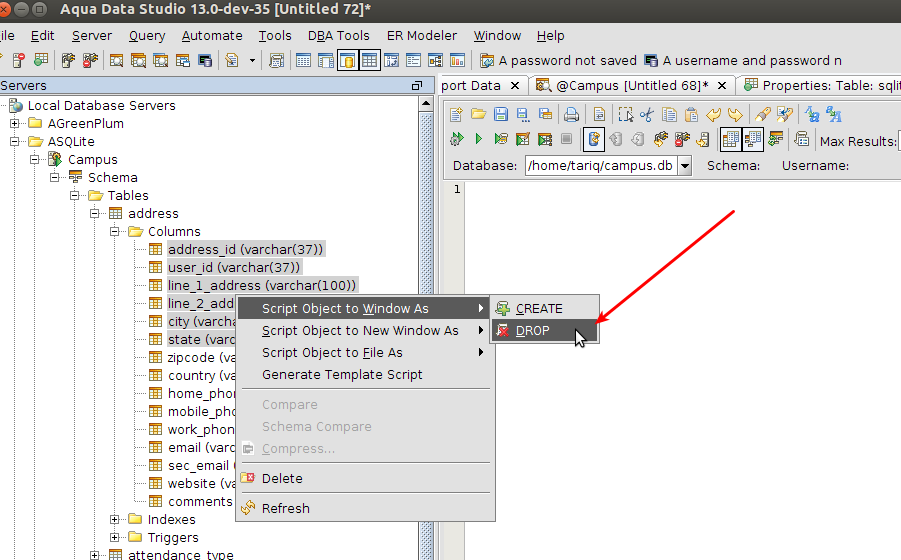
Task: Click the Print icon in editor toolbar
Action: pyautogui.click(x=571, y=115)
